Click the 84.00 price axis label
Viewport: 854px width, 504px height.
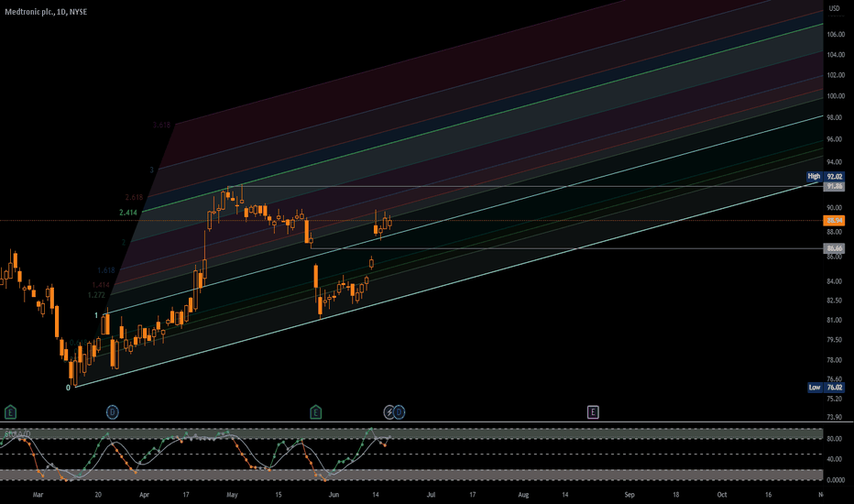tap(834, 281)
